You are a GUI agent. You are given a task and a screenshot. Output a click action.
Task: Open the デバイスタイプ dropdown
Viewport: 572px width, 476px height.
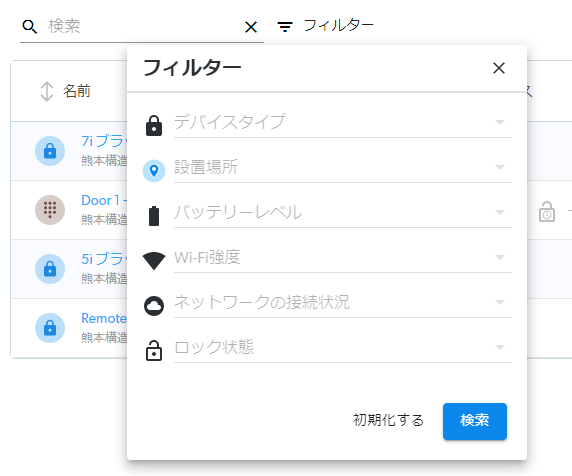(x=343, y=123)
